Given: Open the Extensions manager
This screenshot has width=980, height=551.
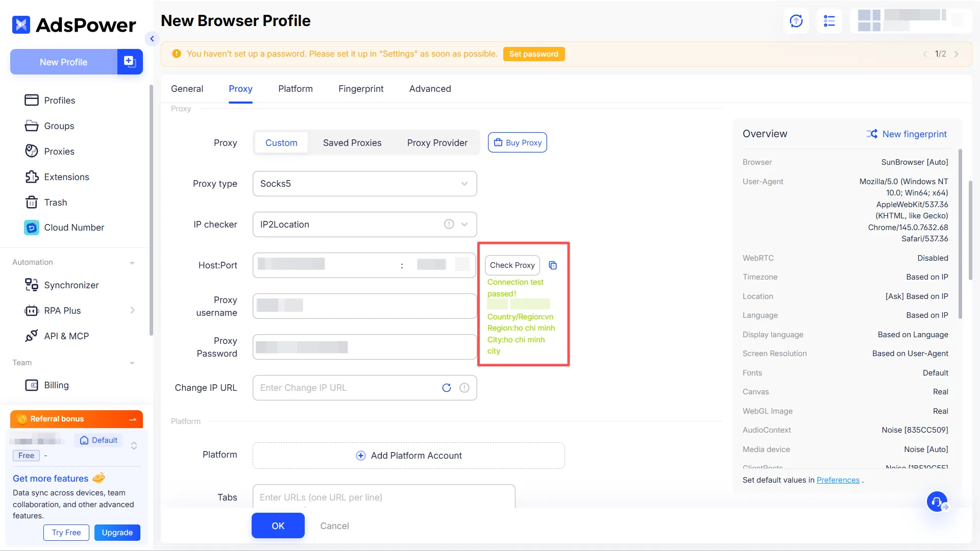Looking at the screenshot, I should tap(67, 177).
